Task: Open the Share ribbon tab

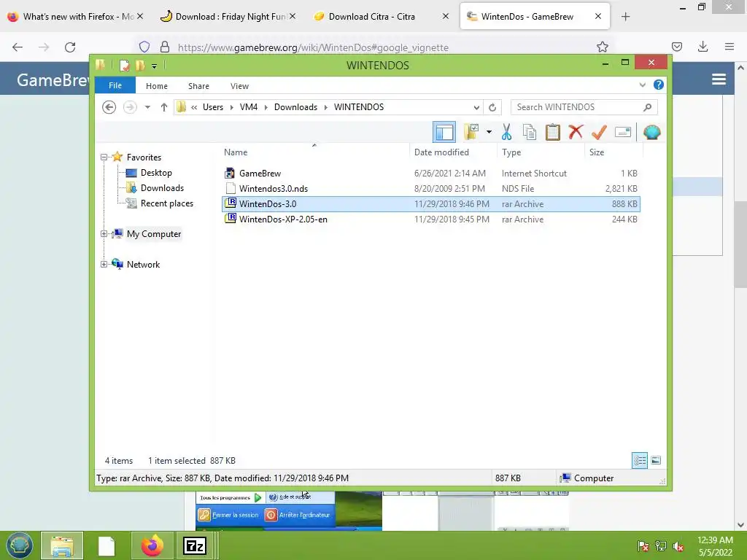Action: pos(198,86)
